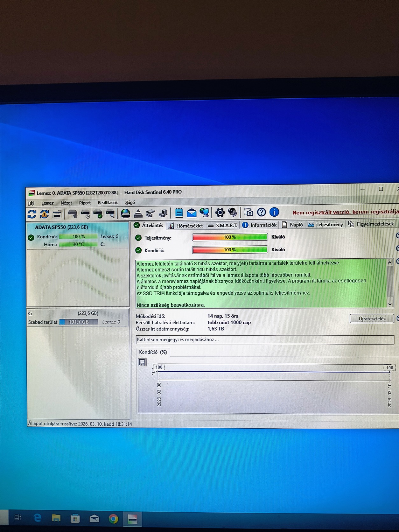Screen dimensions: 399x532
Task: Launch Microsoft Edge from the taskbar
Action: point(37,518)
